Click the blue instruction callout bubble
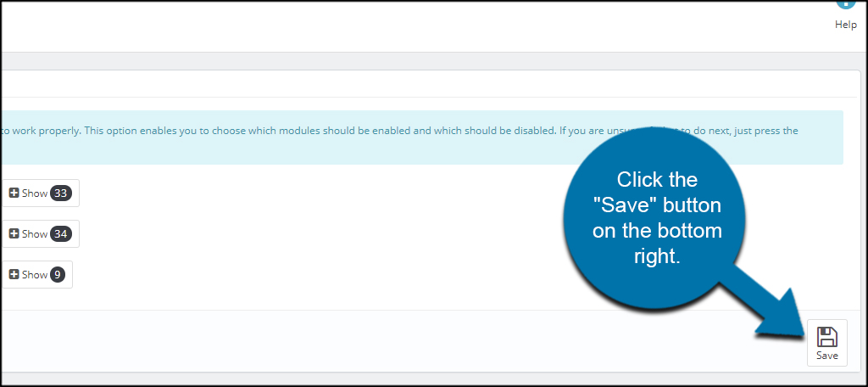The width and height of the screenshot is (868, 387). click(x=657, y=218)
